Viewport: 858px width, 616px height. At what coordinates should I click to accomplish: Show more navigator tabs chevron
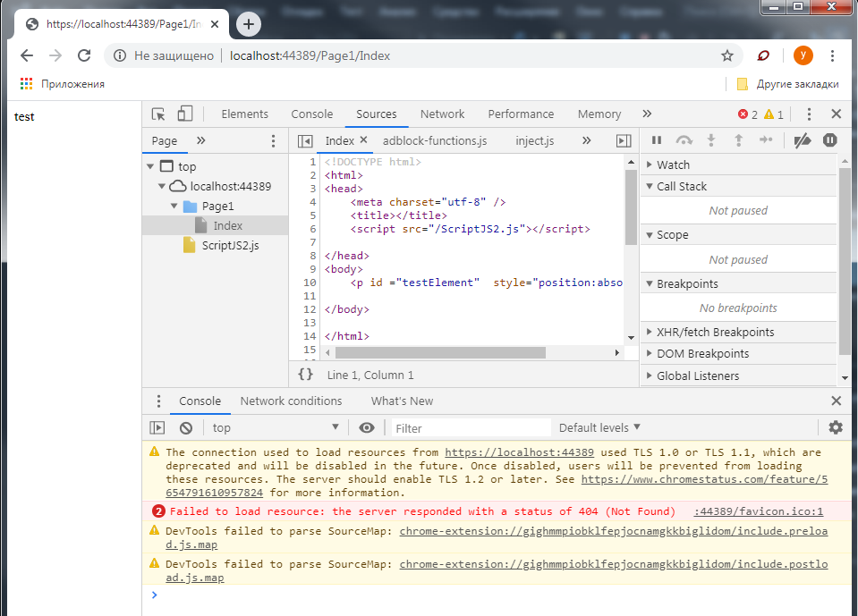point(200,140)
